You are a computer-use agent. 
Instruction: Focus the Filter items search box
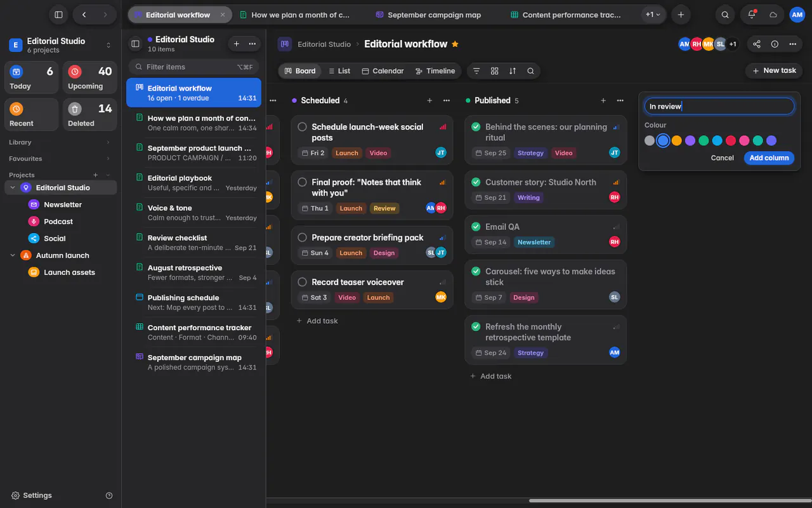pos(193,67)
